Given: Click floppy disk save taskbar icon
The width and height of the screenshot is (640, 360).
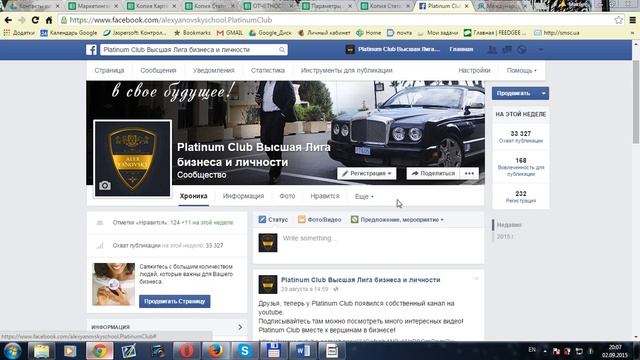Looking at the screenshot, I should pyautogui.click(x=273, y=351).
